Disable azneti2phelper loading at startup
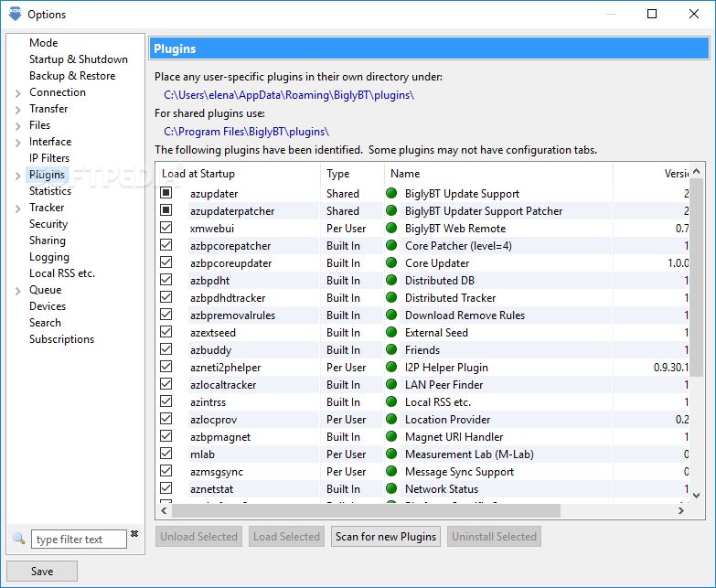The height and width of the screenshot is (588, 716). pyautogui.click(x=166, y=366)
